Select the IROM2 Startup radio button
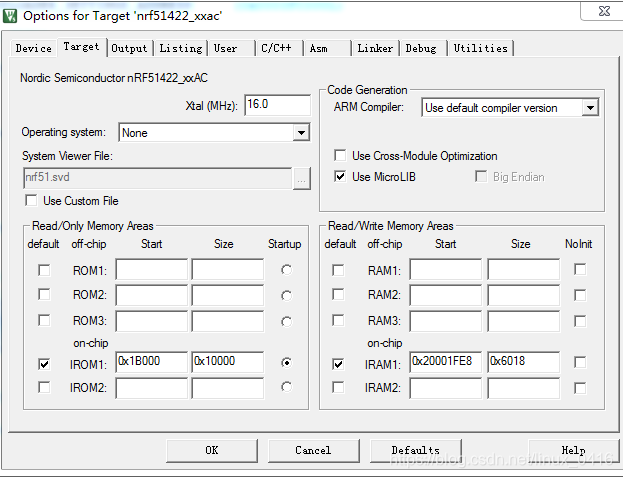Screen dimensions: 623x478 [286, 387]
